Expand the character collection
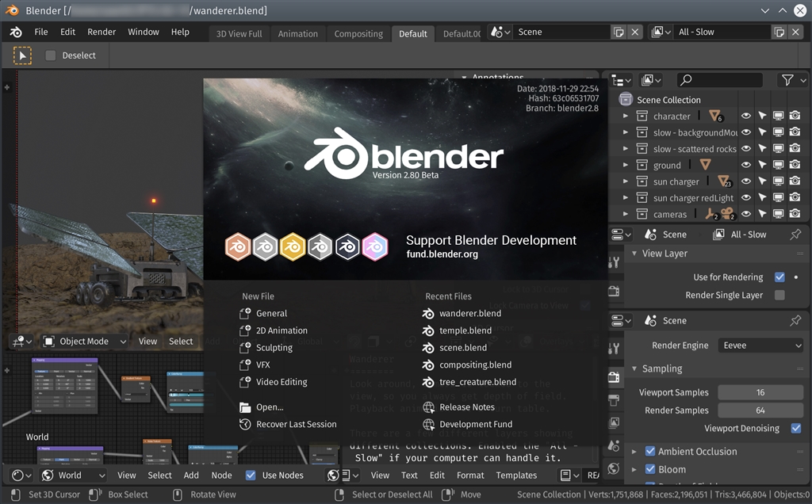812x504 pixels. coord(625,116)
